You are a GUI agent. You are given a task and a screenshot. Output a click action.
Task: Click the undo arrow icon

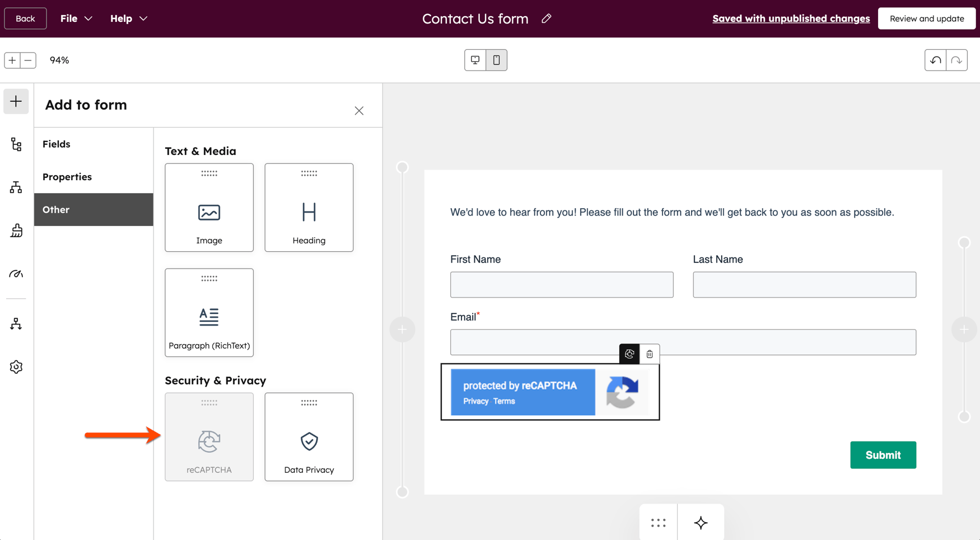click(x=935, y=60)
